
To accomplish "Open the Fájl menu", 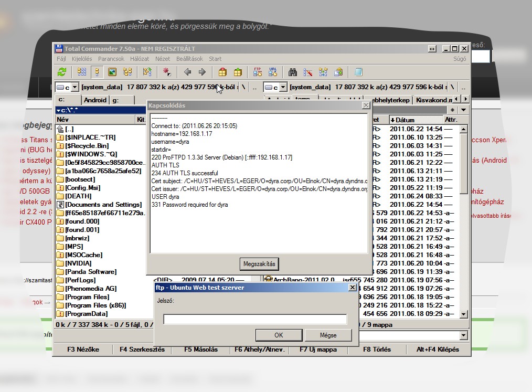I will click(x=61, y=59).
